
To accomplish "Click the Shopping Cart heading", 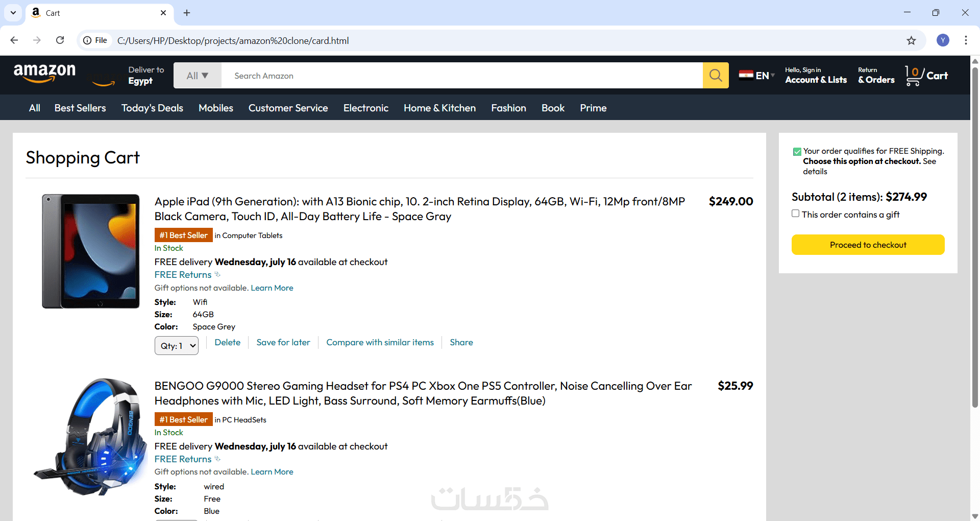I will point(83,158).
